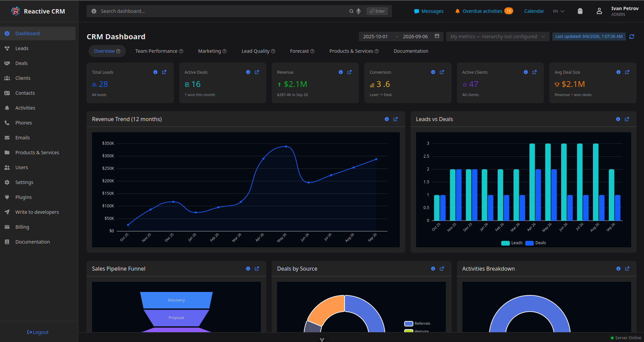Expand Revenue Trend chart external icon
Screen dimensions: 644x342
(x=395, y=119)
